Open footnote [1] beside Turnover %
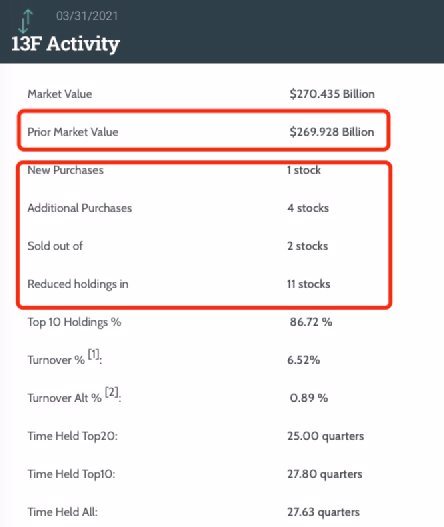Screen dimensions: 444x527 [94, 354]
